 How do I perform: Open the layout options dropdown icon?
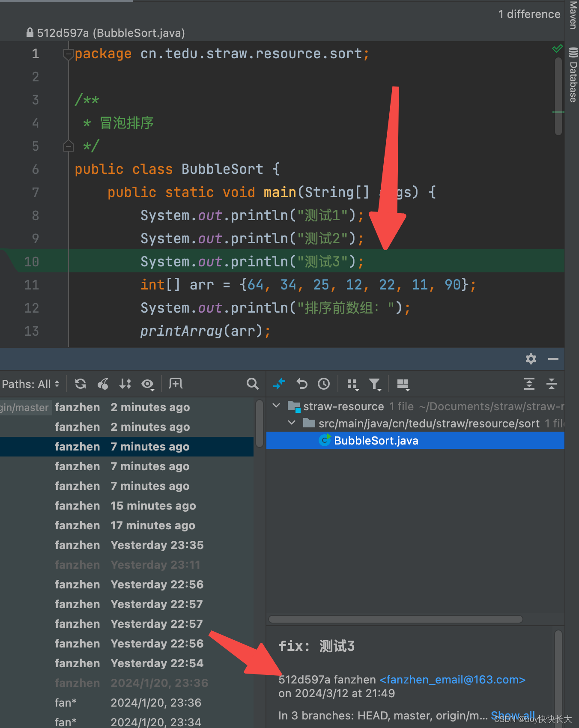point(403,385)
